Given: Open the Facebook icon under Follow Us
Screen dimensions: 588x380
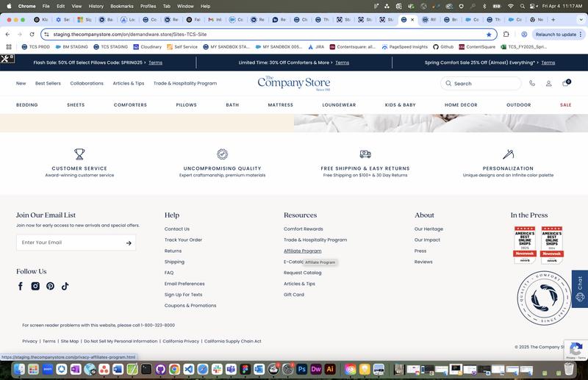Looking at the screenshot, I should 21,286.
